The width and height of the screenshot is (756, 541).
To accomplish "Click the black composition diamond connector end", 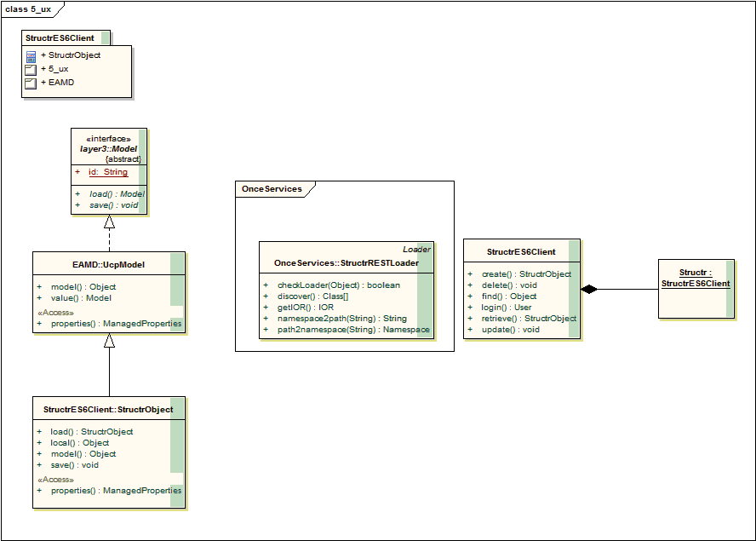I will point(589,290).
